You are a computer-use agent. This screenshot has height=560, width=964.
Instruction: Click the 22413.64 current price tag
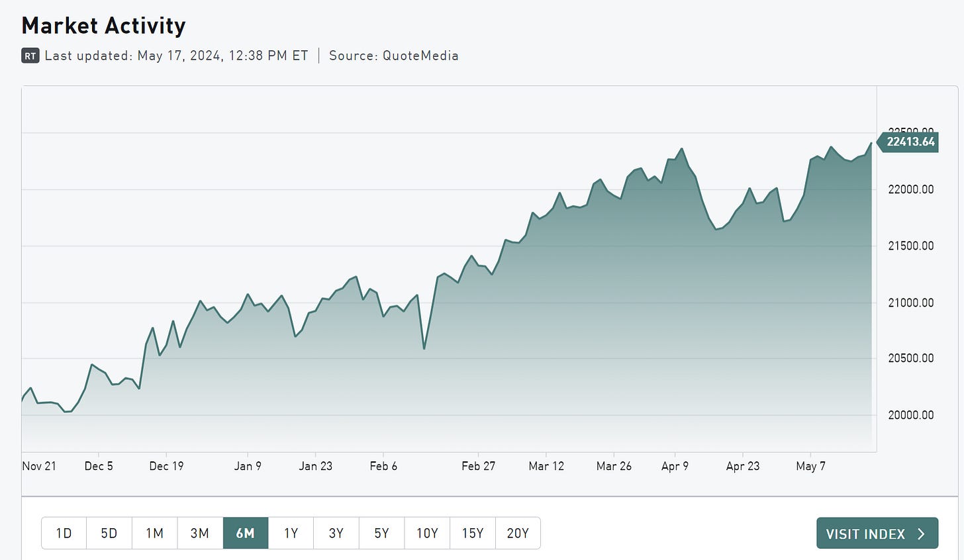point(910,142)
